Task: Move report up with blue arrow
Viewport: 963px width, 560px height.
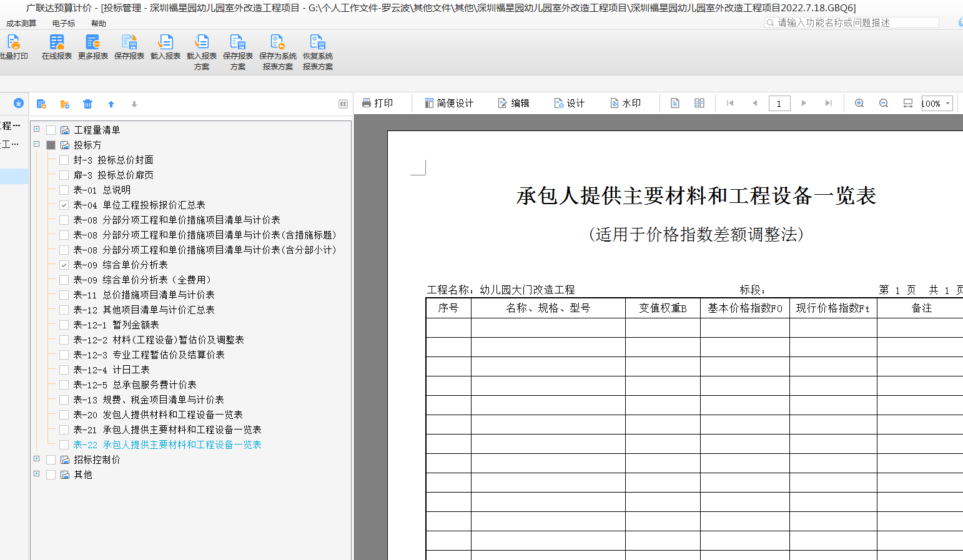Action: 111,104
